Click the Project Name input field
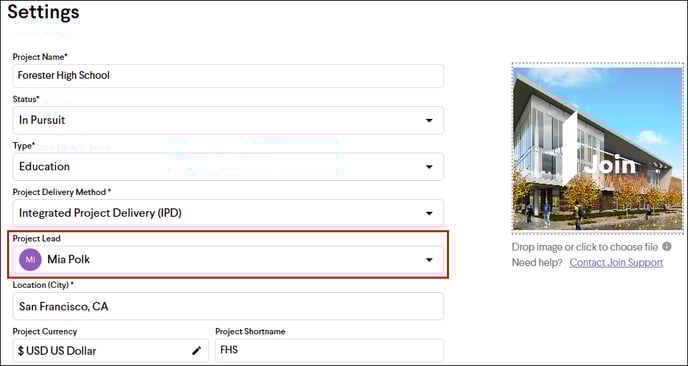The width and height of the screenshot is (688, 366). pyautogui.click(x=228, y=76)
